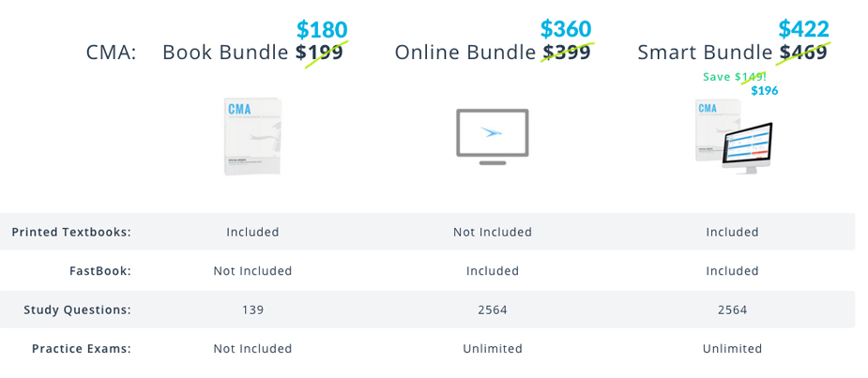868x378 pixels.
Task: Click the Practice Exams row label
Action: pyautogui.click(x=81, y=349)
